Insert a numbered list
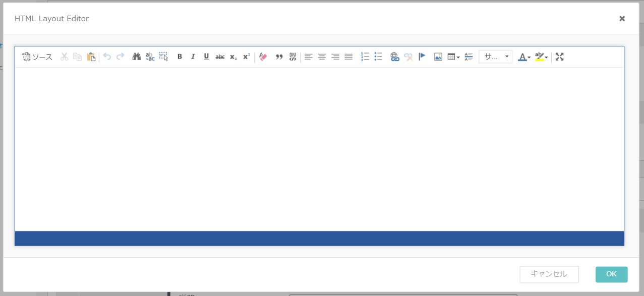 click(x=365, y=57)
